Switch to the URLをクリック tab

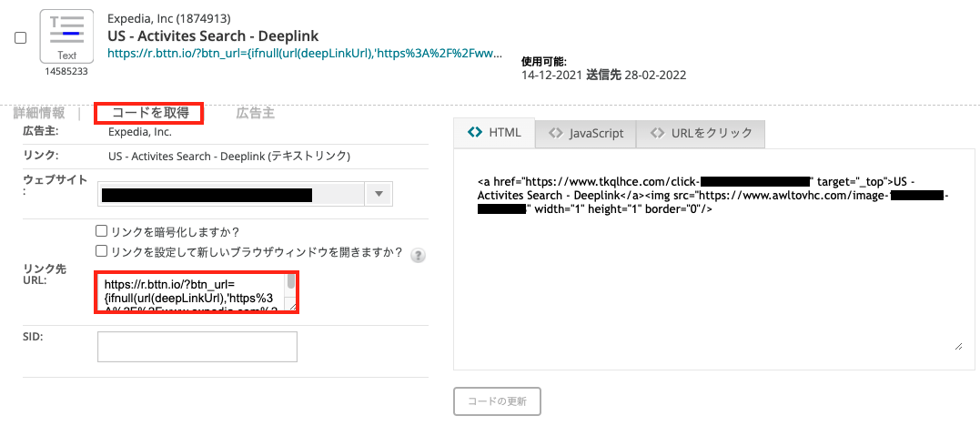click(x=701, y=133)
